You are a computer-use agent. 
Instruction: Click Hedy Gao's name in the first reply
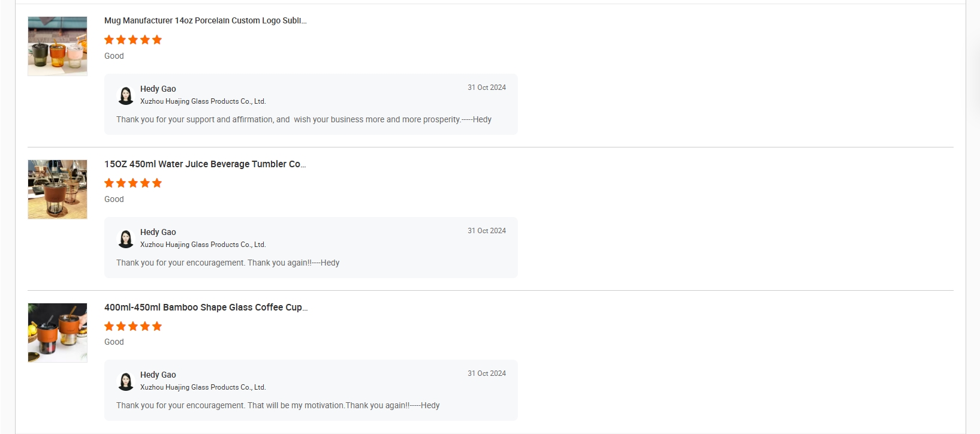pos(158,89)
